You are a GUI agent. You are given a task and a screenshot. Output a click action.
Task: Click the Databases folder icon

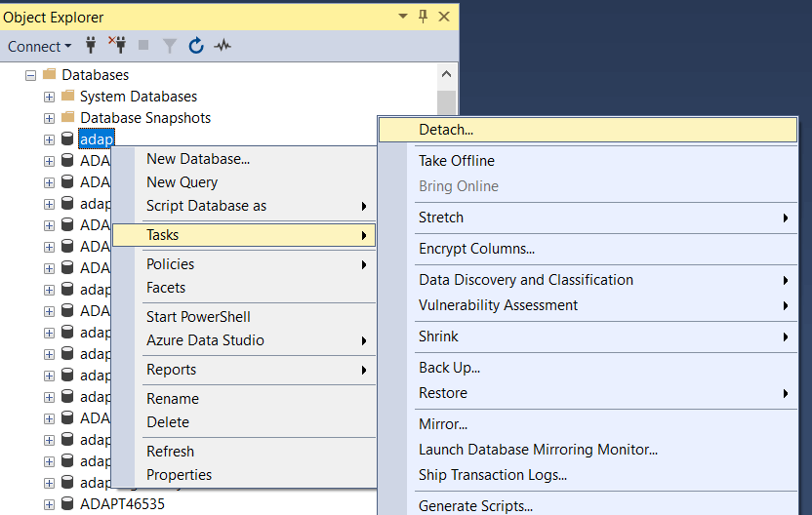tap(49, 75)
